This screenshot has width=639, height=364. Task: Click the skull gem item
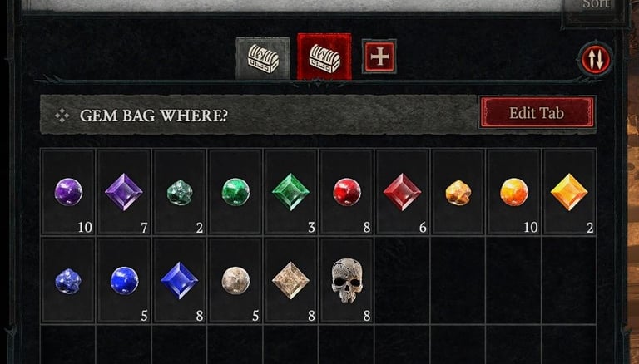pos(347,281)
